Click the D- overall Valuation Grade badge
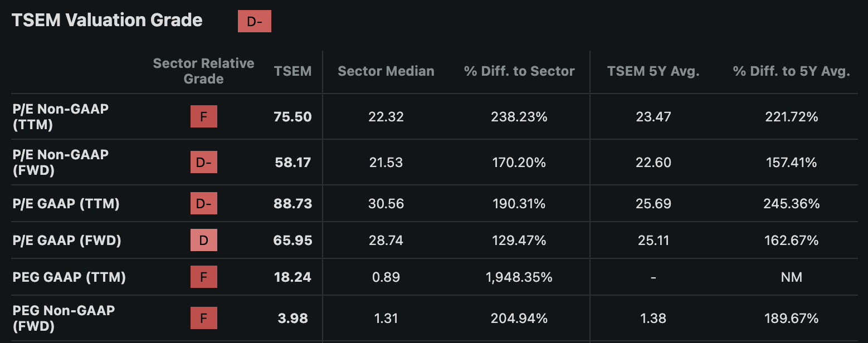 pos(254,21)
